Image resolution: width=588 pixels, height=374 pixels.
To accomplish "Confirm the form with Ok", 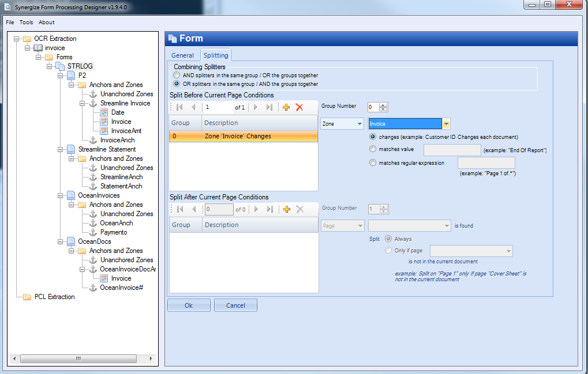I will pos(188,304).
